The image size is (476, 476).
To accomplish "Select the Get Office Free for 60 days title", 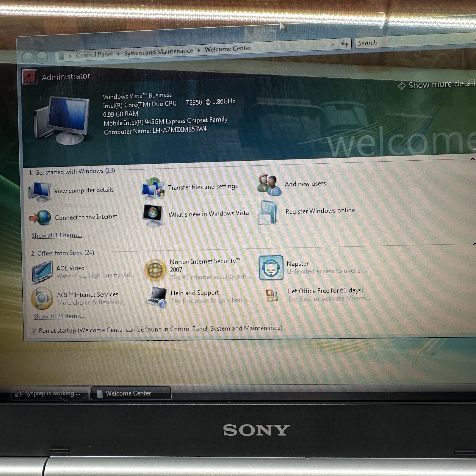I will click(325, 291).
